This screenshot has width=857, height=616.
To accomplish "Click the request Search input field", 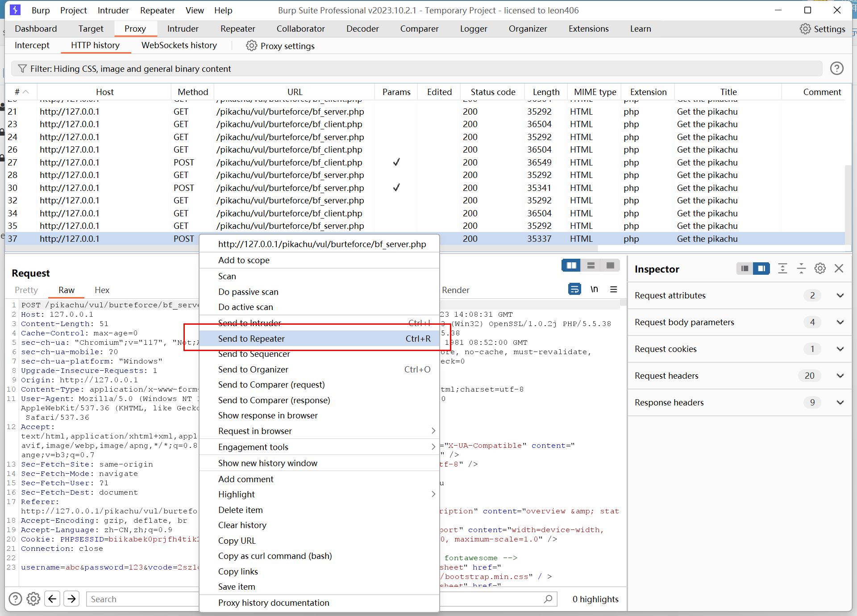I will point(143,599).
